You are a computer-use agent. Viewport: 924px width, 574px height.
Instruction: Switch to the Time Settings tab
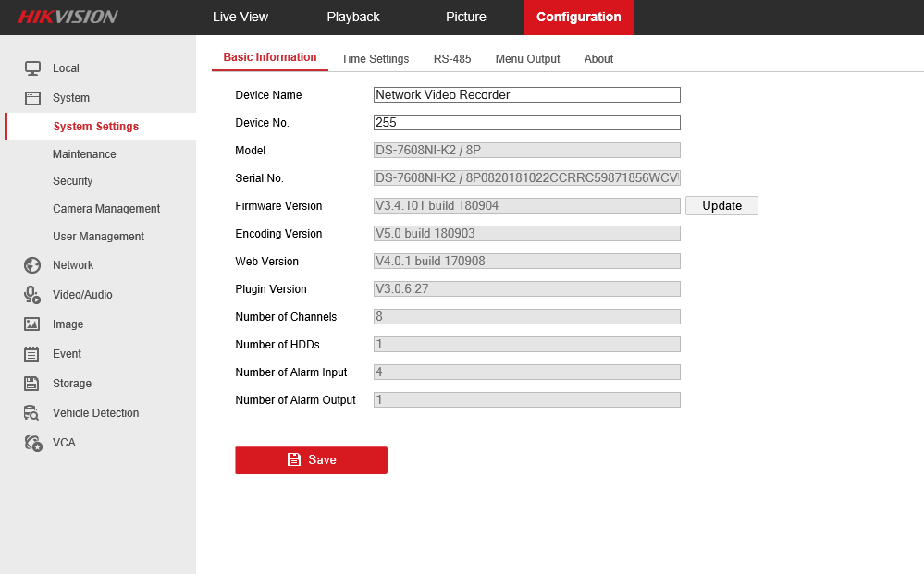pos(375,59)
